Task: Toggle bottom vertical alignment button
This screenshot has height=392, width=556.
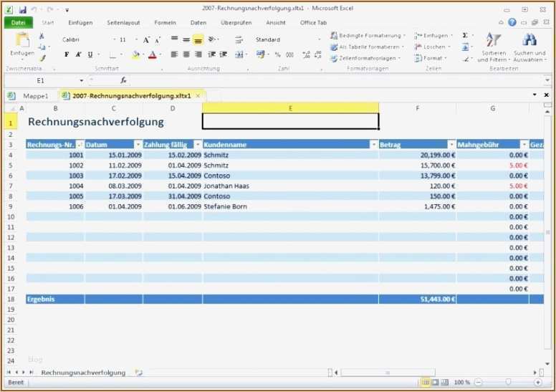Action: coord(198,39)
